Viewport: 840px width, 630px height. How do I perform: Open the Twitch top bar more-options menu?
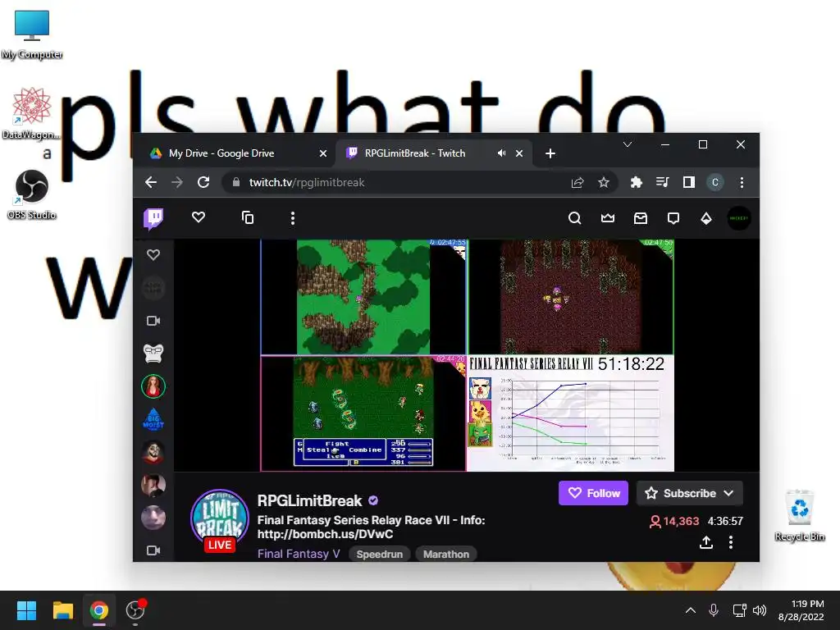pyautogui.click(x=293, y=218)
